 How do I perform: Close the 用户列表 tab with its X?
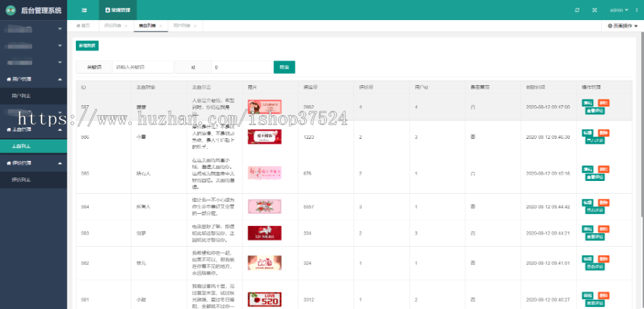(195, 26)
